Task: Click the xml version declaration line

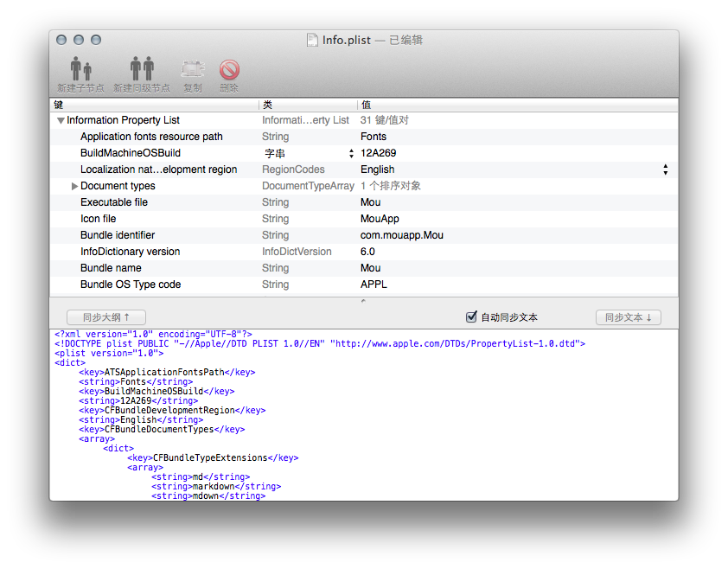Action: (153, 334)
